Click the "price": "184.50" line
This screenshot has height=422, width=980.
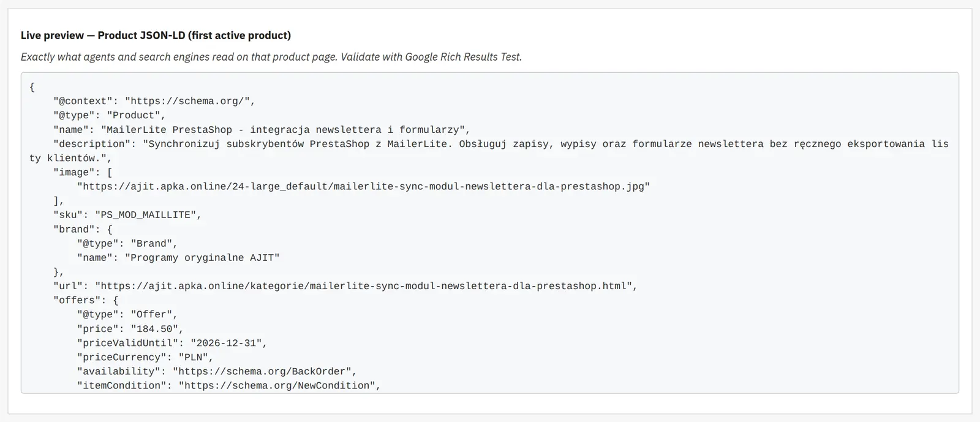130,329
